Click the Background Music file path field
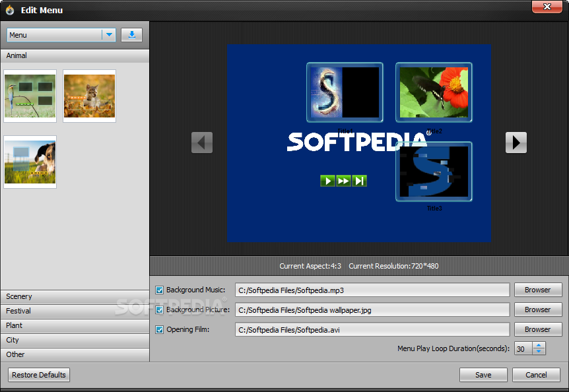This screenshot has height=392, width=569. (x=372, y=290)
